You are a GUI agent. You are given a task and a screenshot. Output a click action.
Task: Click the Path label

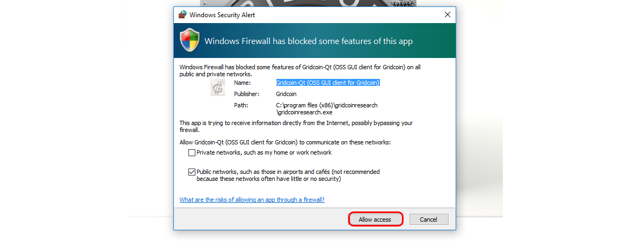[241, 105]
